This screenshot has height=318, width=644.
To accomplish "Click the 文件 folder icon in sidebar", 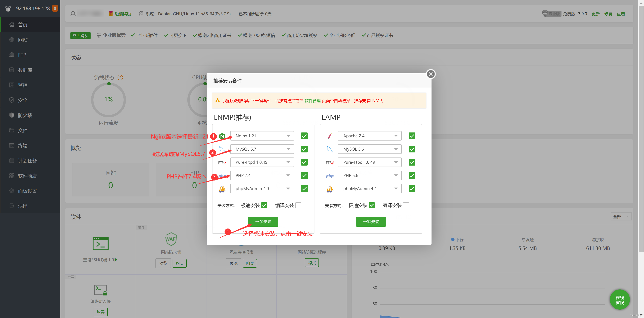I will pos(12,130).
